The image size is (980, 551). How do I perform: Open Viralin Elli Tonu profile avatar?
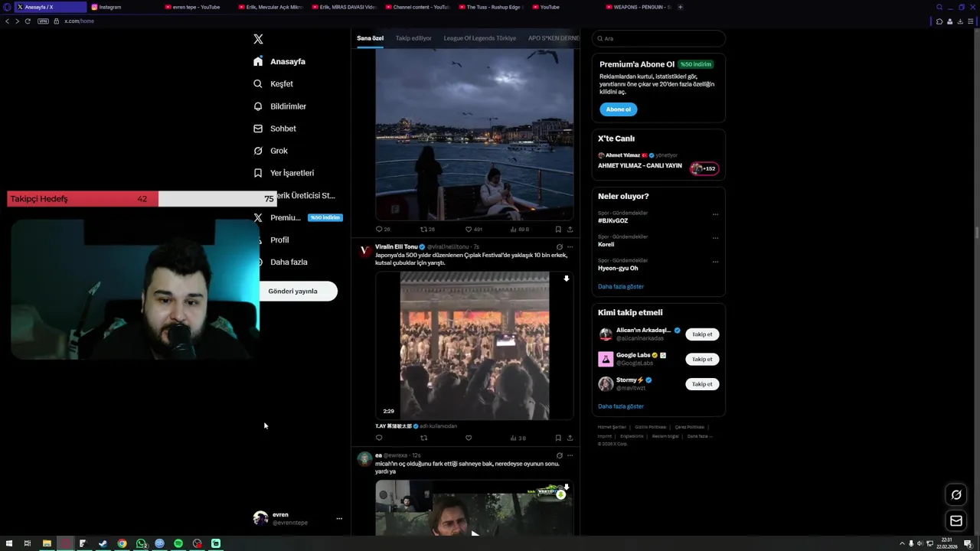click(x=364, y=251)
